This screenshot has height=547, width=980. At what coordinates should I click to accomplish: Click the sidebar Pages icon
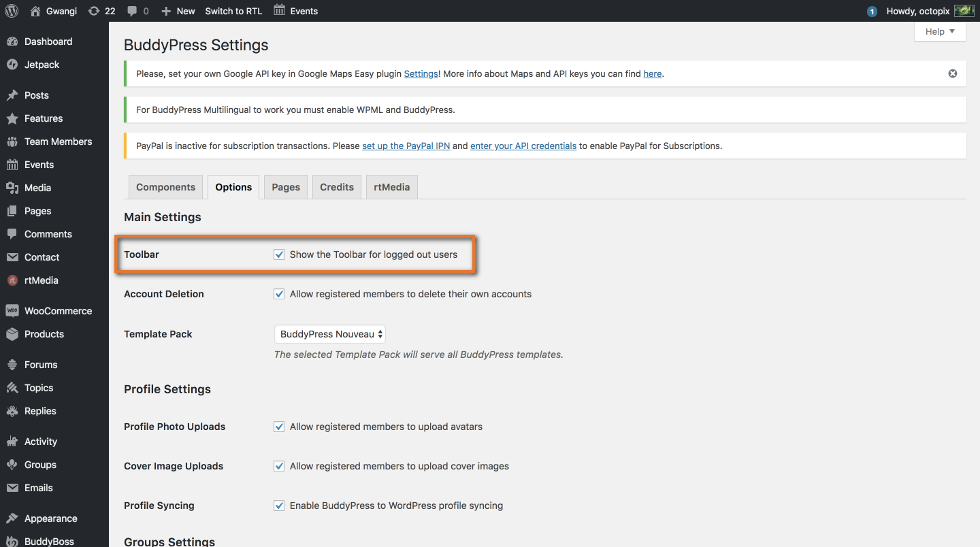[12, 211]
